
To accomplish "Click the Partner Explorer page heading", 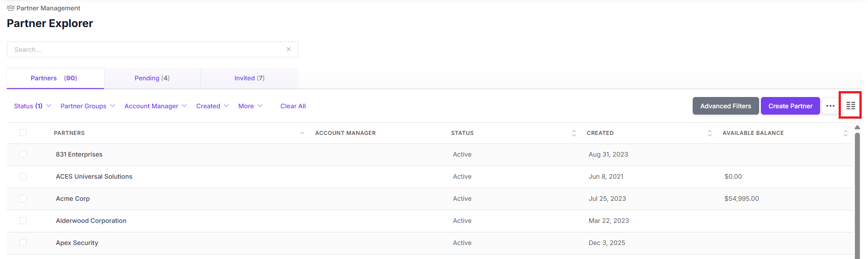I will 50,23.
